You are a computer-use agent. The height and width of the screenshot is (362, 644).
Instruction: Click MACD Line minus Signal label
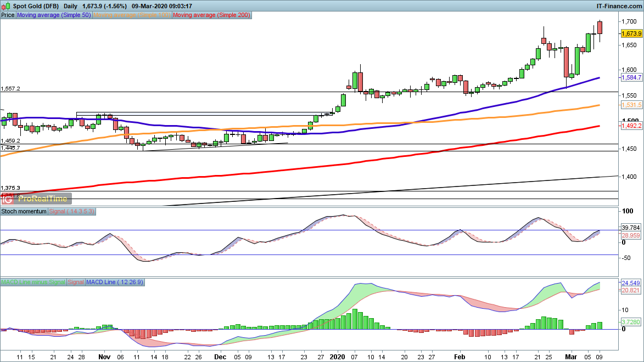tap(33, 282)
